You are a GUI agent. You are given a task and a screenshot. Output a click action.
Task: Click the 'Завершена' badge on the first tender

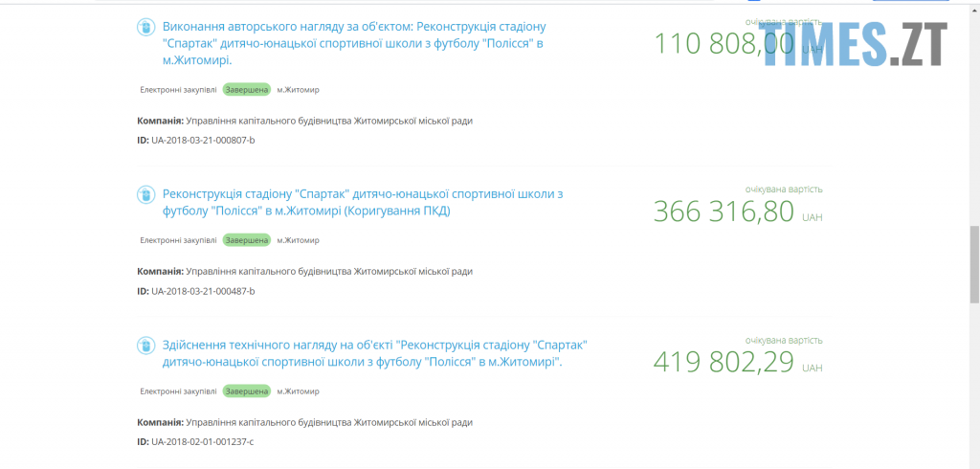point(247,90)
